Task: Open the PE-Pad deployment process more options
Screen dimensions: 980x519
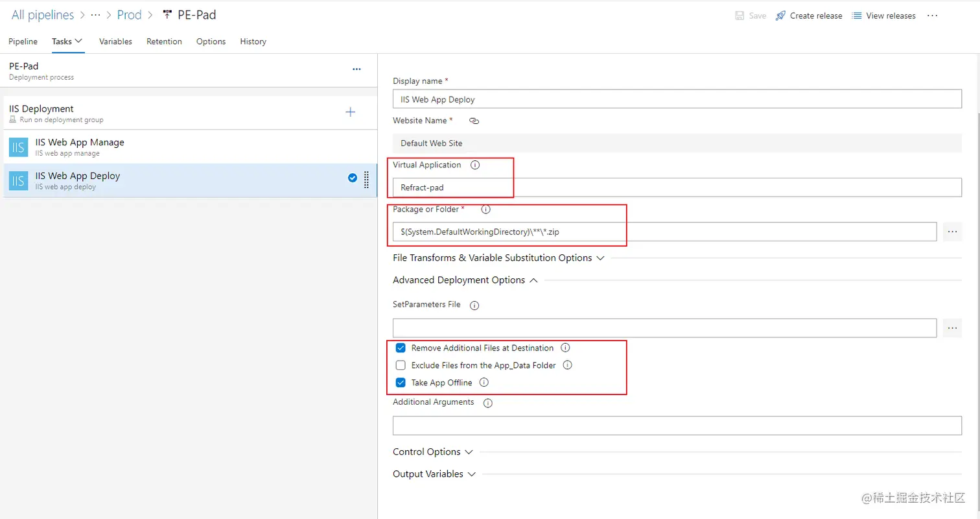Action: pyautogui.click(x=356, y=69)
